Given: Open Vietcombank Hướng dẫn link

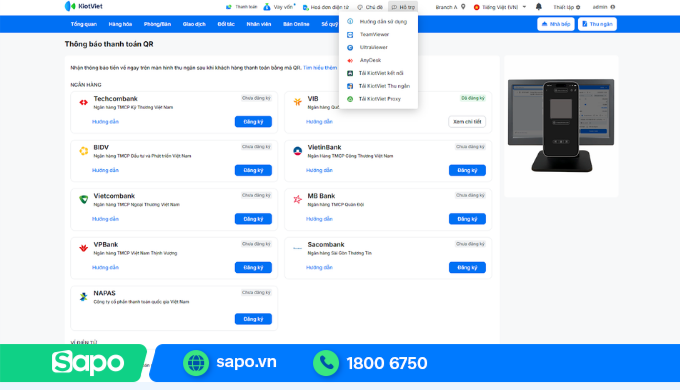Looking at the screenshot, I should pyautogui.click(x=105, y=219).
